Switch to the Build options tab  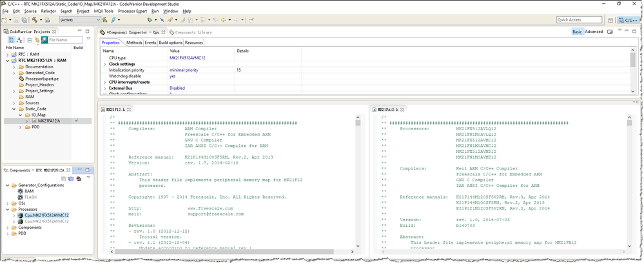click(x=170, y=43)
